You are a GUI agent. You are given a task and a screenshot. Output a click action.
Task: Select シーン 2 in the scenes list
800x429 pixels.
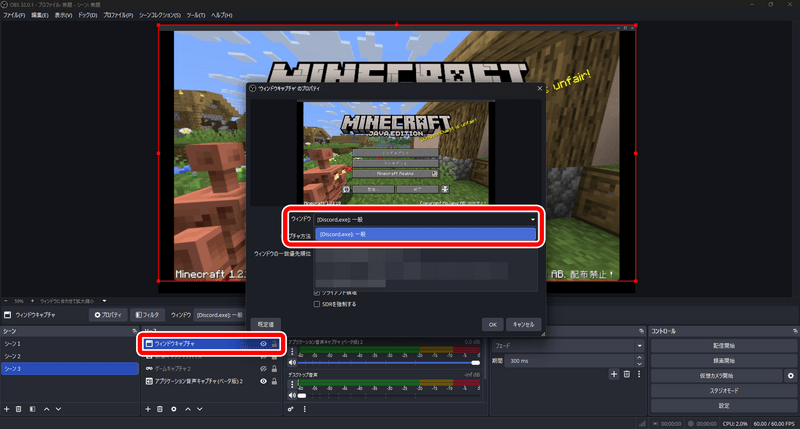tap(70, 356)
